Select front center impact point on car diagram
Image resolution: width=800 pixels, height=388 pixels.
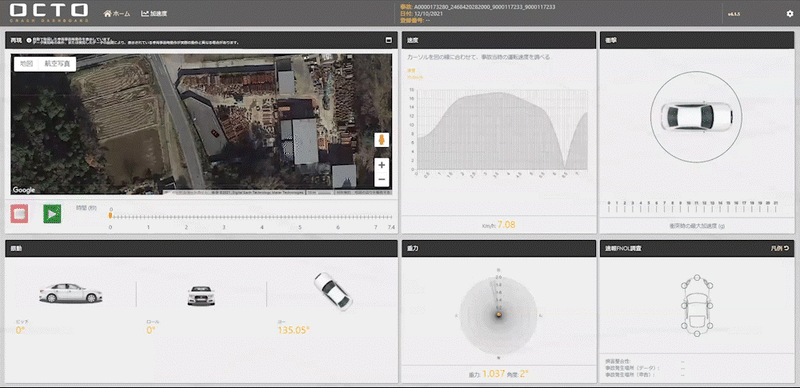click(x=696, y=277)
